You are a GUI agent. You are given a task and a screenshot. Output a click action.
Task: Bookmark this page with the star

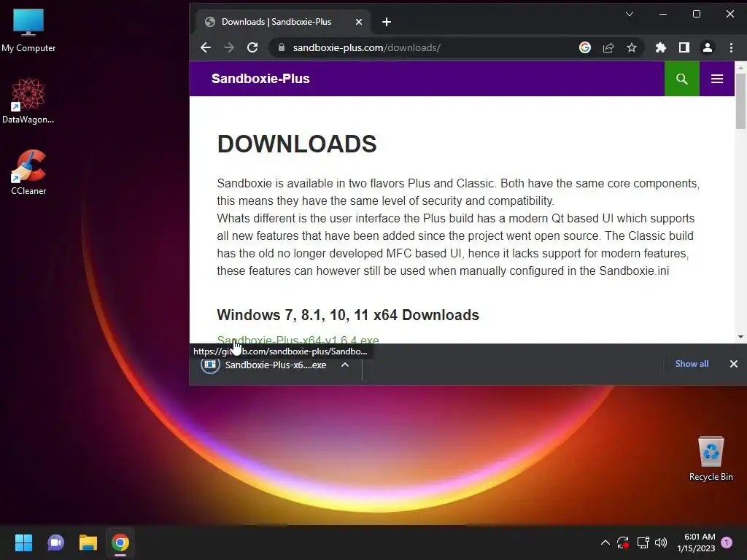[x=632, y=47]
